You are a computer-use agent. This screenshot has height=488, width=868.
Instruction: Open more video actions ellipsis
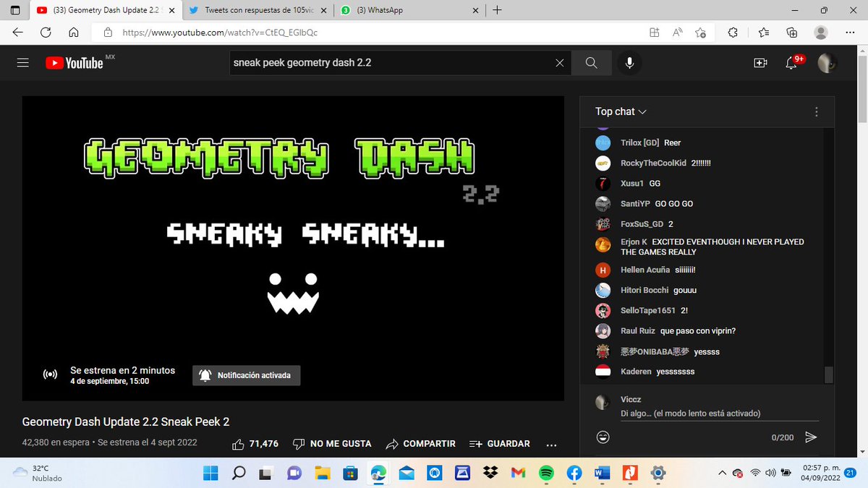(x=552, y=445)
